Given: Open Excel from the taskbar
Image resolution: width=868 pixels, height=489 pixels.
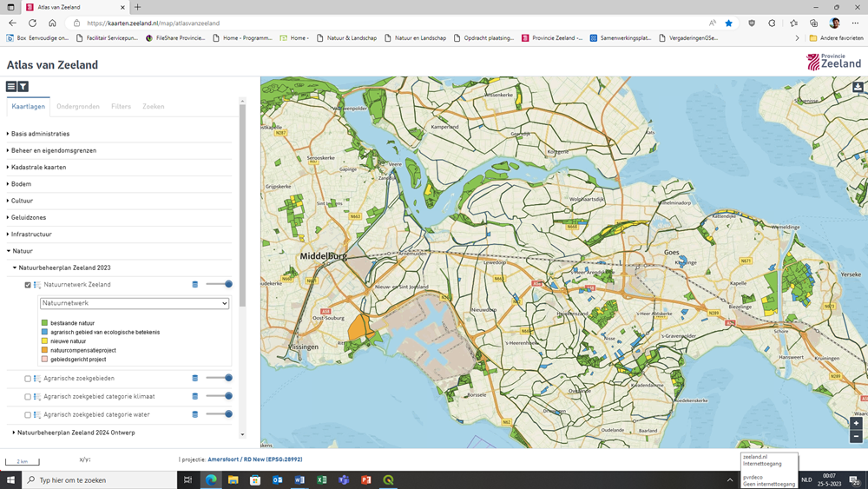Looking at the screenshot, I should coord(322,480).
